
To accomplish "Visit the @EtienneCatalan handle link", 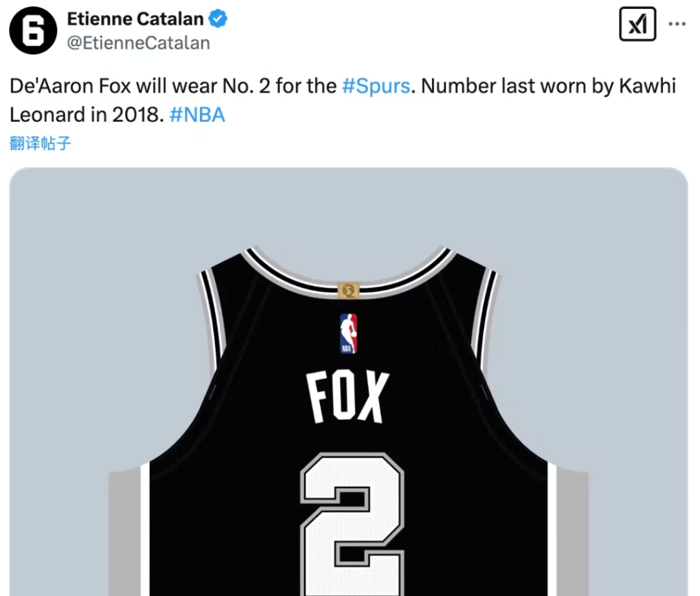I will coord(138,43).
